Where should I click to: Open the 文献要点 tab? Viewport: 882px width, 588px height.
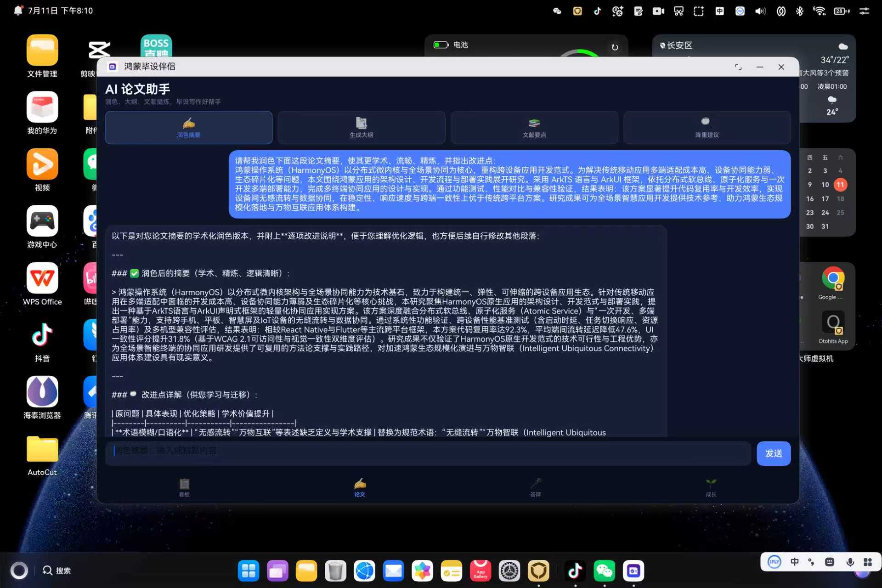point(534,127)
